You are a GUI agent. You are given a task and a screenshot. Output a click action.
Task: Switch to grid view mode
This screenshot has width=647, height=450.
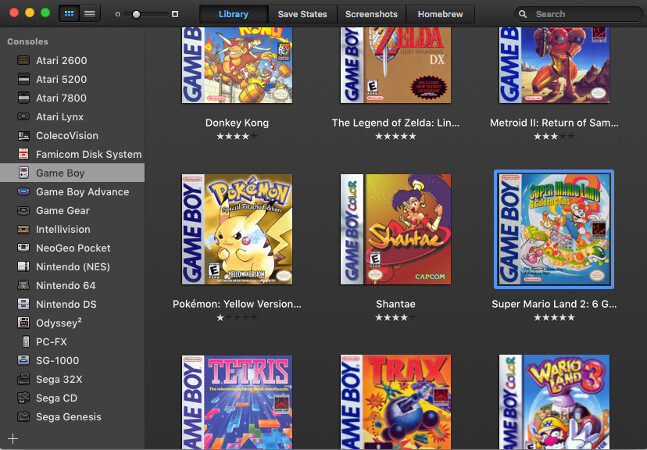pyautogui.click(x=70, y=13)
